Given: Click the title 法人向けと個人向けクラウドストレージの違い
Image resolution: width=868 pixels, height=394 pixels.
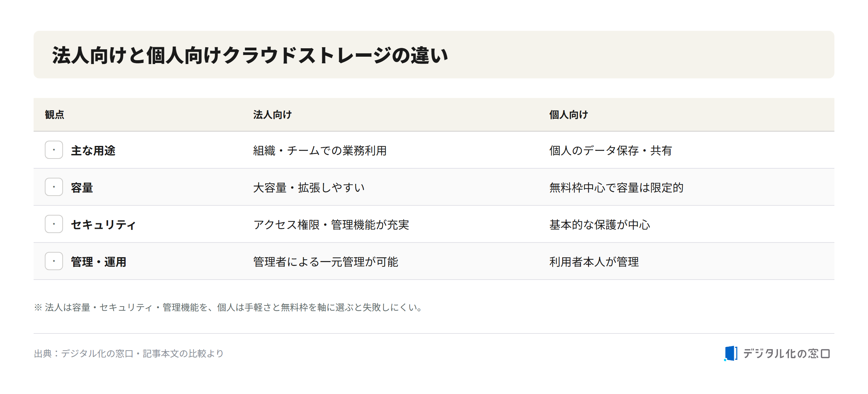Looking at the screenshot, I should 250,55.
